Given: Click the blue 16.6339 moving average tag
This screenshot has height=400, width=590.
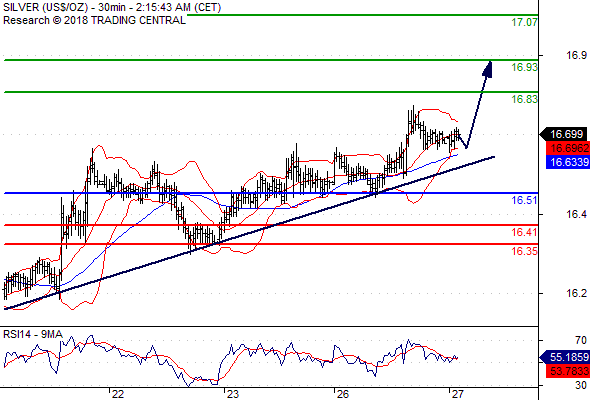Looking at the screenshot, I should point(568,162).
